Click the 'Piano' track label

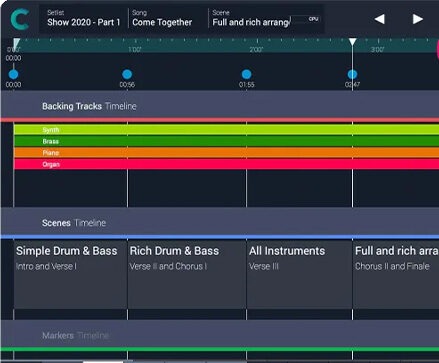pyautogui.click(x=51, y=153)
